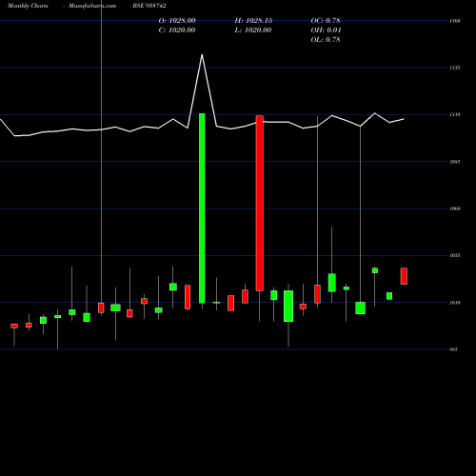The height and width of the screenshot is (476, 476).
Task: Select the wide green candle with the lowest wick
Action: point(288,306)
